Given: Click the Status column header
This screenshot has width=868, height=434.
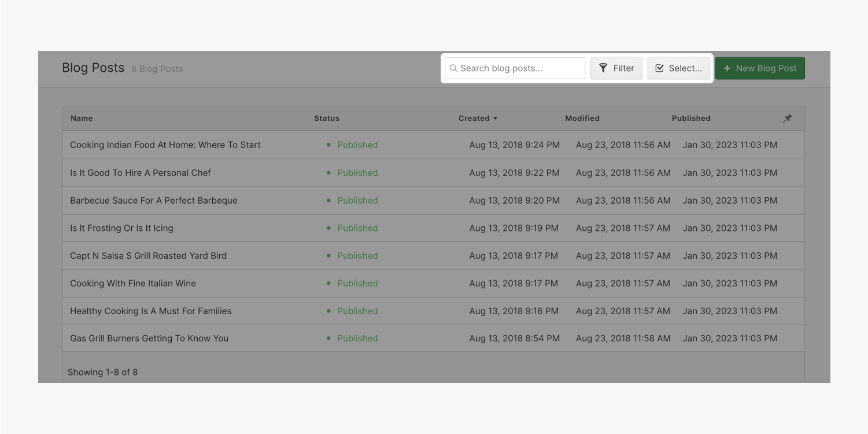Looking at the screenshot, I should (x=327, y=118).
